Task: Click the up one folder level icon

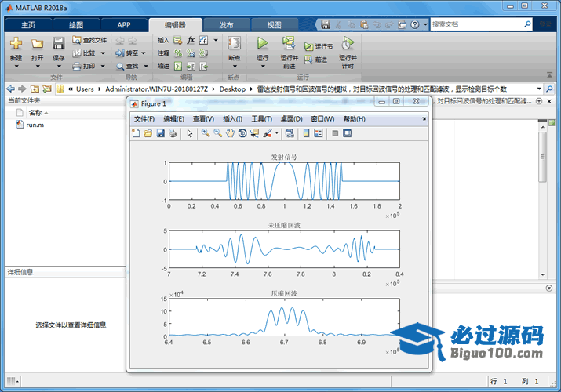Action: coord(35,89)
